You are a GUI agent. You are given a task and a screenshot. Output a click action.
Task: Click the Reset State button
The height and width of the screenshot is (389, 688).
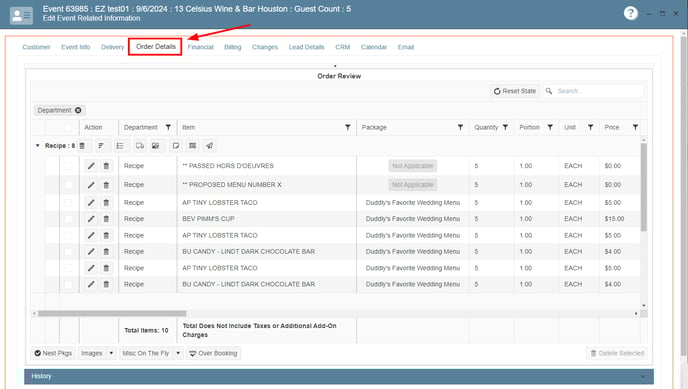515,91
